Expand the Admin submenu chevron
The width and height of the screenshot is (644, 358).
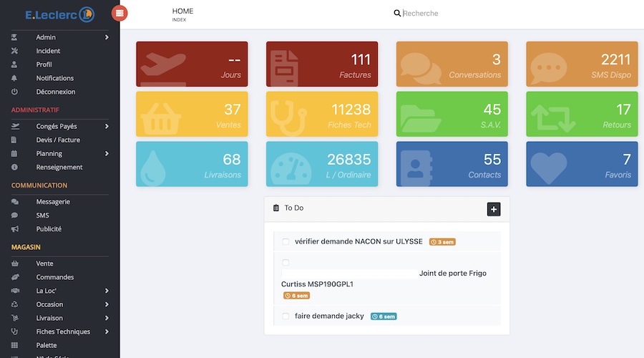point(107,37)
